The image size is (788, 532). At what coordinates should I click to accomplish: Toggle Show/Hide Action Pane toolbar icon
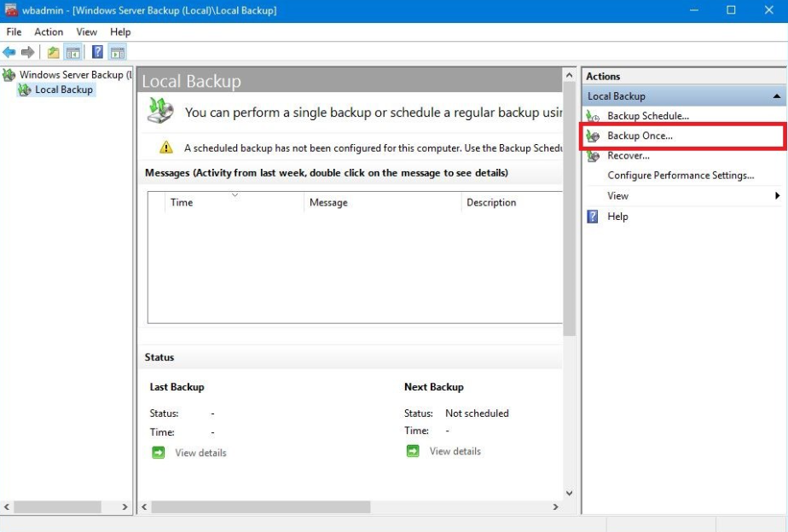click(117, 52)
